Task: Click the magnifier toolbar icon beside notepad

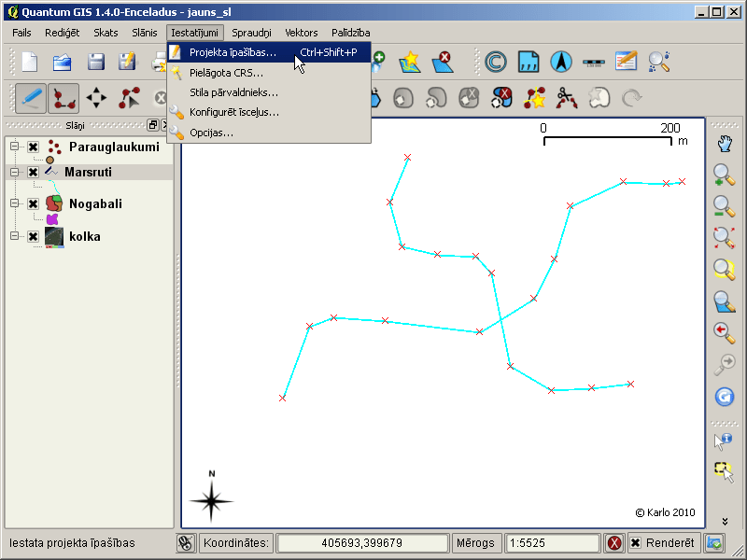Action: tap(659, 62)
